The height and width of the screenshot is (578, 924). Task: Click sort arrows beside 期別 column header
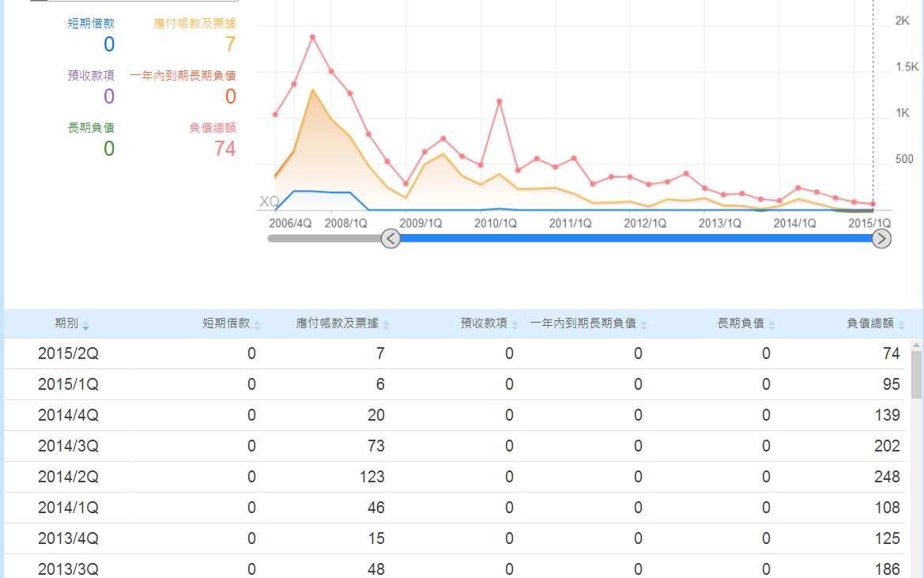click(x=85, y=325)
